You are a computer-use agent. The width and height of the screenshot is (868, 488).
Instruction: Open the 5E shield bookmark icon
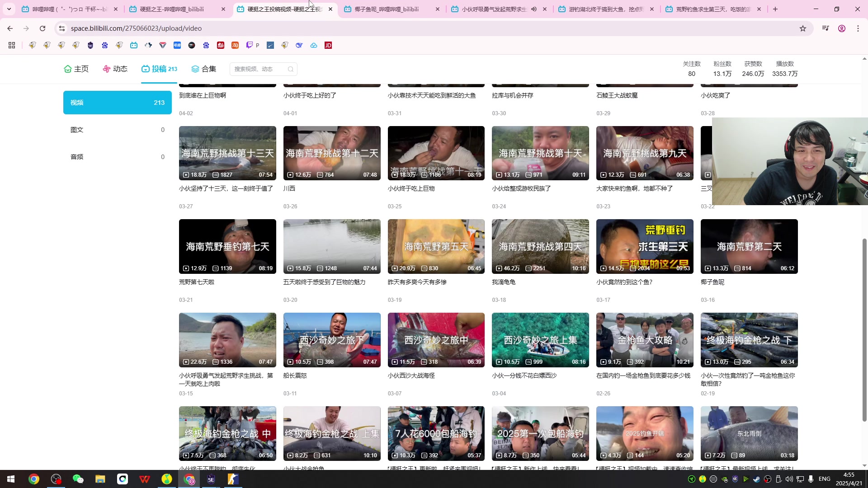coord(90,45)
